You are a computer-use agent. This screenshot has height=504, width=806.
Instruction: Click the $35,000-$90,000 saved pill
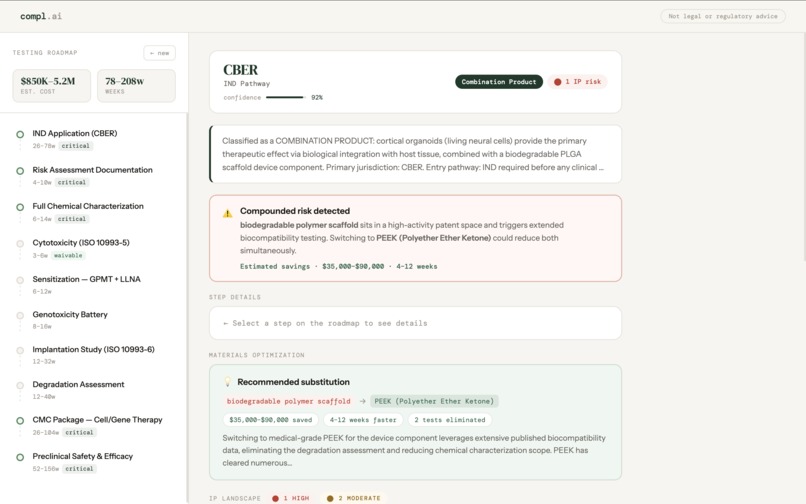270,420
